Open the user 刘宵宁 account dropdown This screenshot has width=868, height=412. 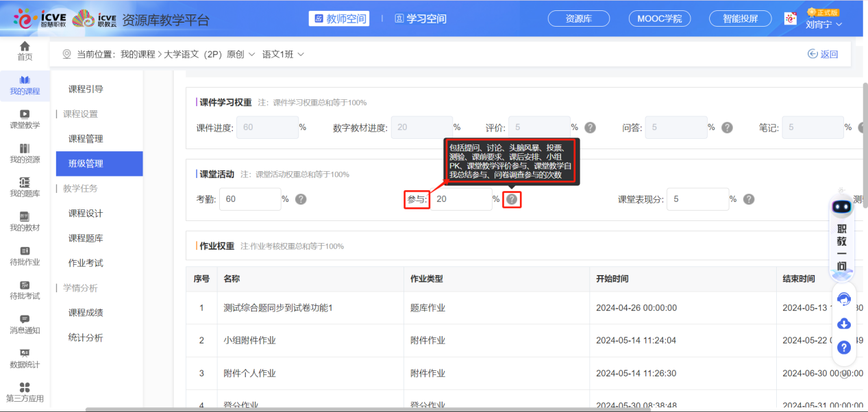pos(823,25)
